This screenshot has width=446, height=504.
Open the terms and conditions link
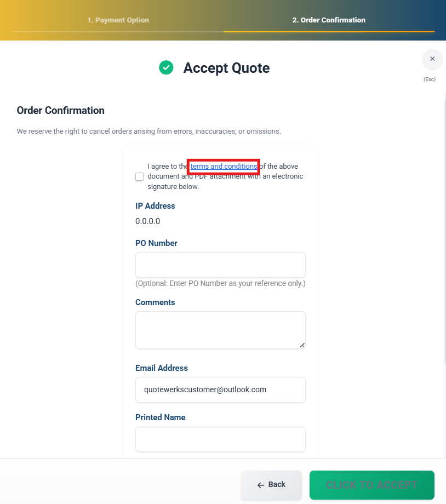point(224,166)
